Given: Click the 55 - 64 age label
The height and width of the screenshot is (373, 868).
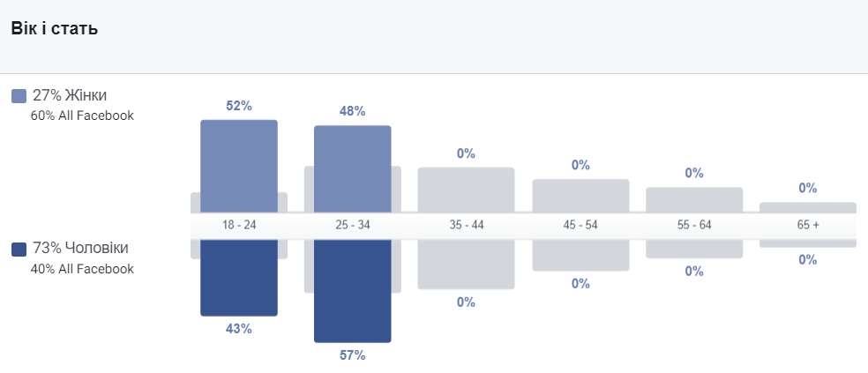Looking at the screenshot, I should tap(694, 226).
